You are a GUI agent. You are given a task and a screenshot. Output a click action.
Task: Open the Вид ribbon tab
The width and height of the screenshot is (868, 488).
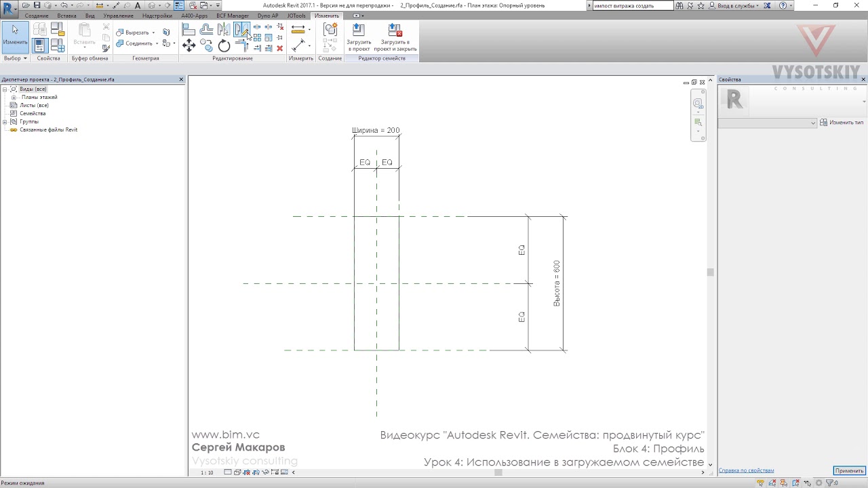tap(90, 16)
